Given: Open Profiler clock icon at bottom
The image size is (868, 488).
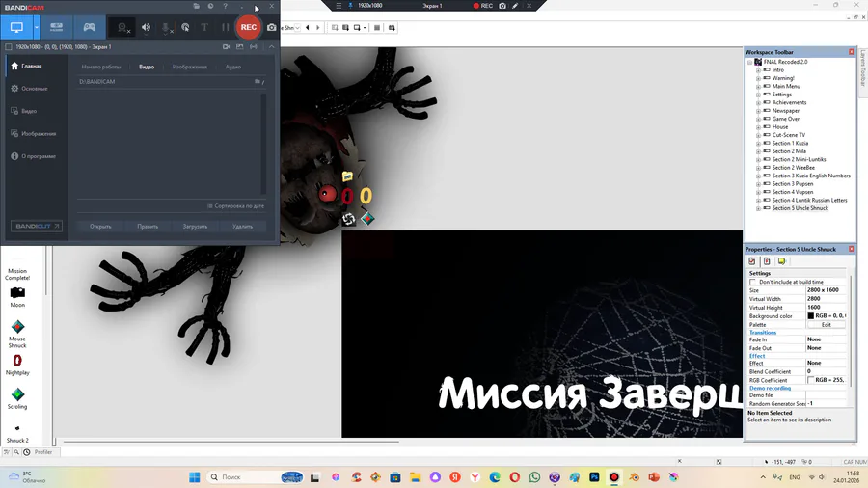Looking at the screenshot, I should (27, 452).
